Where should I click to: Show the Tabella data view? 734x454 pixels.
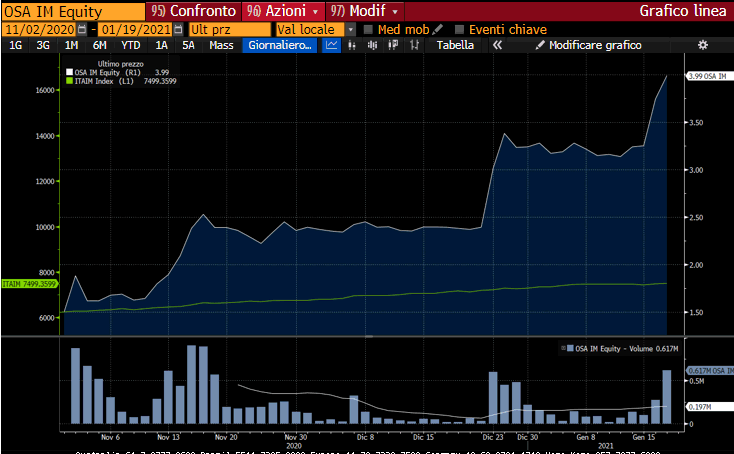455,45
